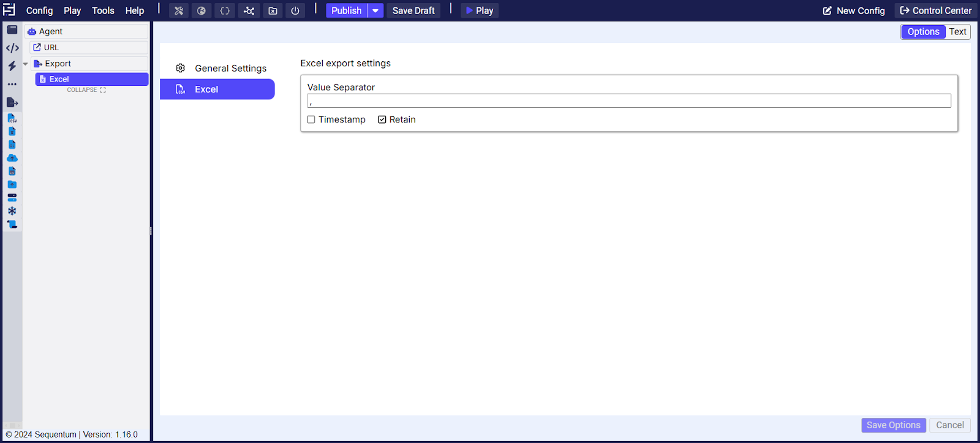Click the globe icon in toolbar

click(202, 10)
